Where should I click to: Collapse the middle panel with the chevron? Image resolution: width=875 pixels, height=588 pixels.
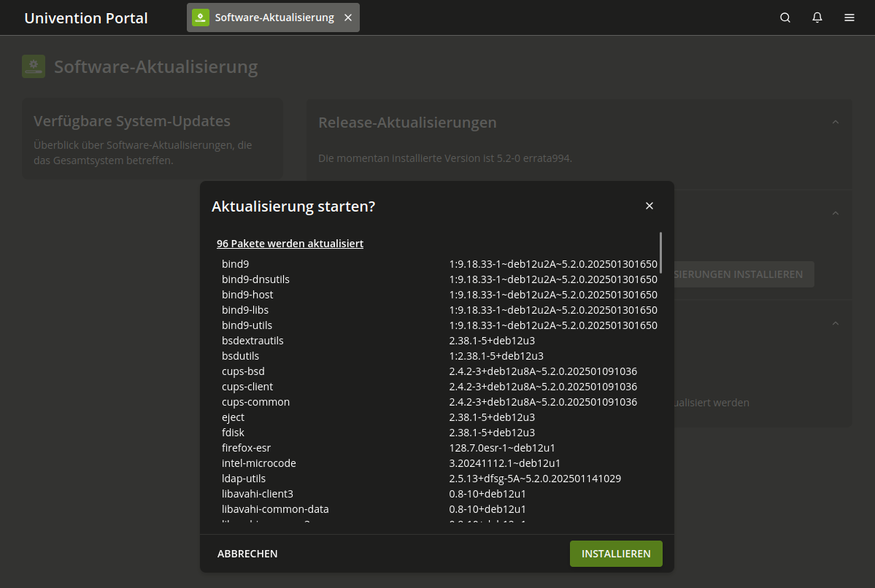(835, 213)
